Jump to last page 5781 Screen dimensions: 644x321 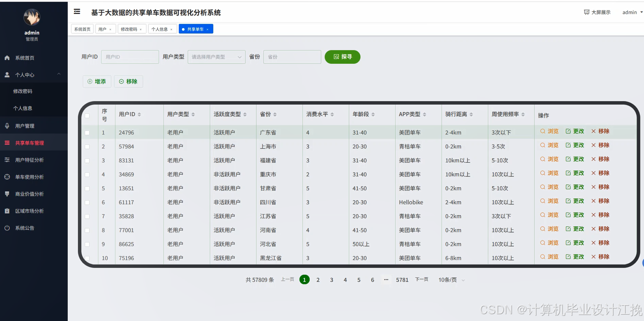[402, 280]
